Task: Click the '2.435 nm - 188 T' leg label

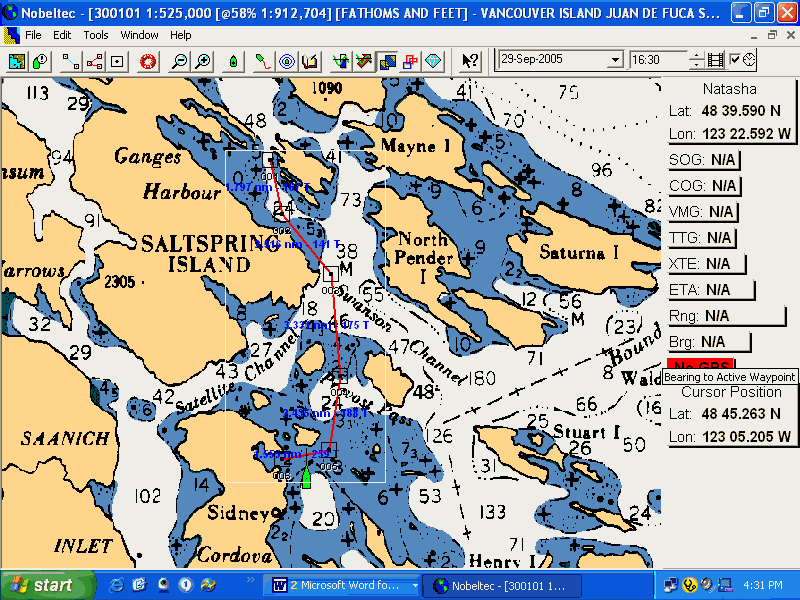Action: pos(324,413)
